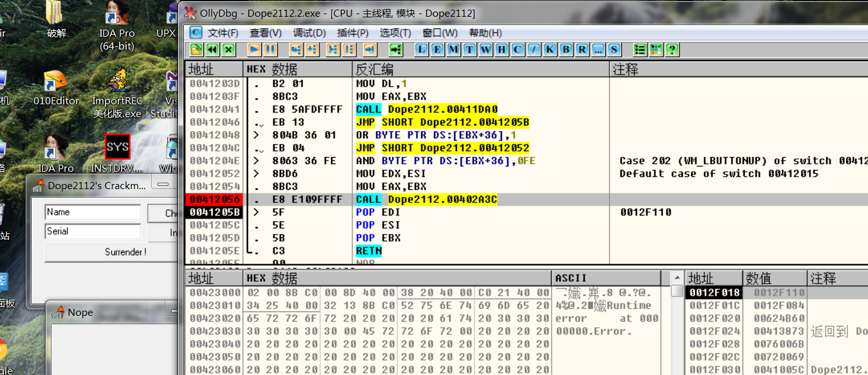The width and height of the screenshot is (868, 375).
Task: Open Log window with L button
Action: [422, 49]
